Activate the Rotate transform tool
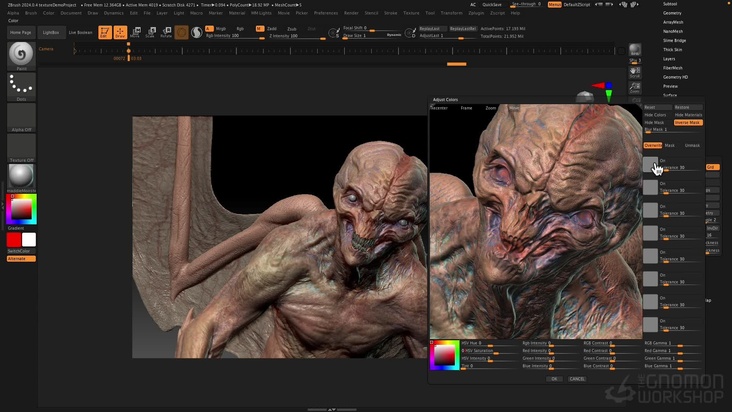732x412 pixels. (166, 32)
